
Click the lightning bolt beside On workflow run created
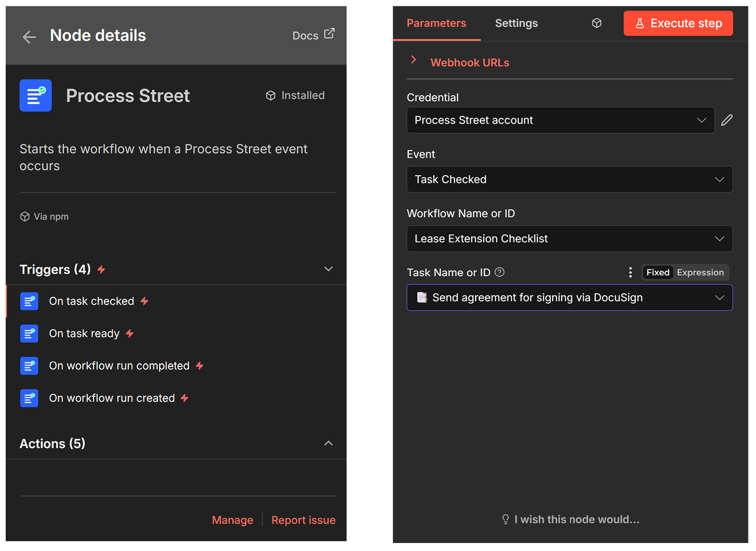184,398
